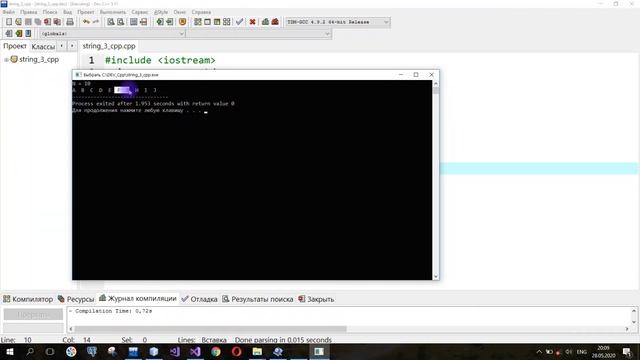Image resolution: width=640 pixels, height=360 pixels.
Task: Select the string_3_cpp.cpp editor tab
Action: [x=109, y=46]
